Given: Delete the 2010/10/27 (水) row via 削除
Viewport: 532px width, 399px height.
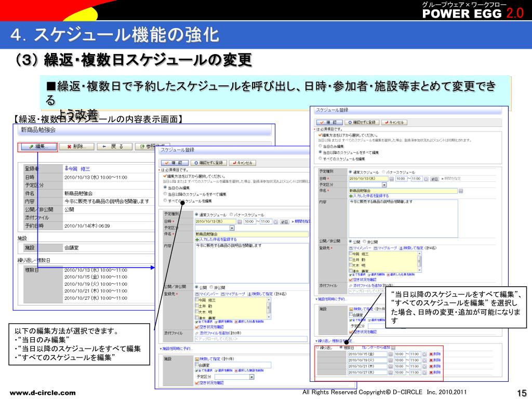Looking at the screenshot, I should pos(435,373).
